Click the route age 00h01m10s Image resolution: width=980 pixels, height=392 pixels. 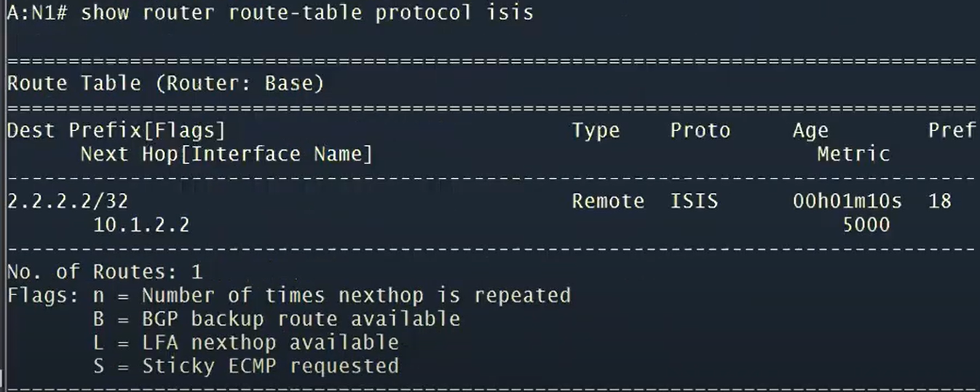point(847,201)
